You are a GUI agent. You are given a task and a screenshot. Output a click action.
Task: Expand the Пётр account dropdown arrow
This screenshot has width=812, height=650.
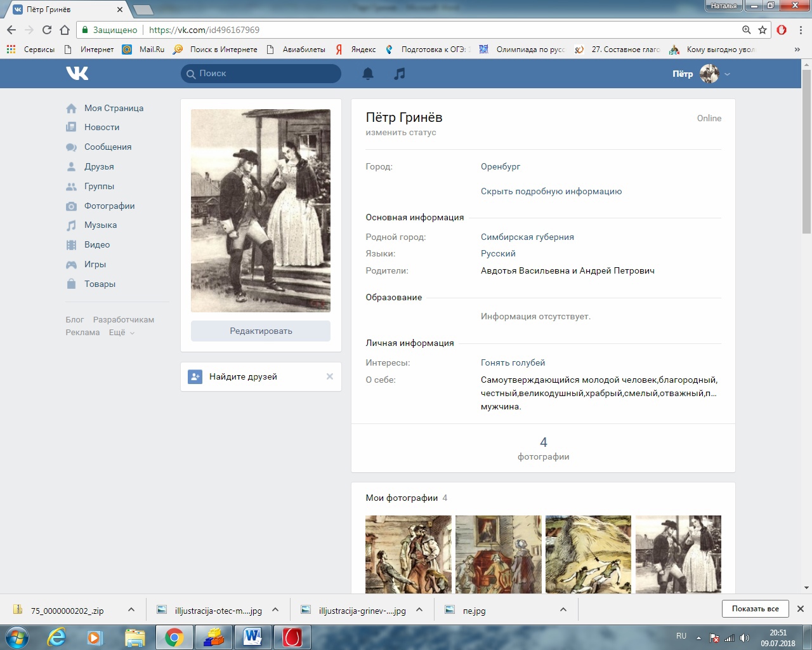727,74
